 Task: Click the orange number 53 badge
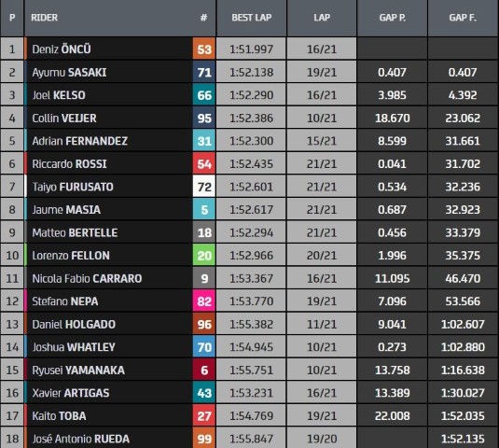(x=204, y=49)
